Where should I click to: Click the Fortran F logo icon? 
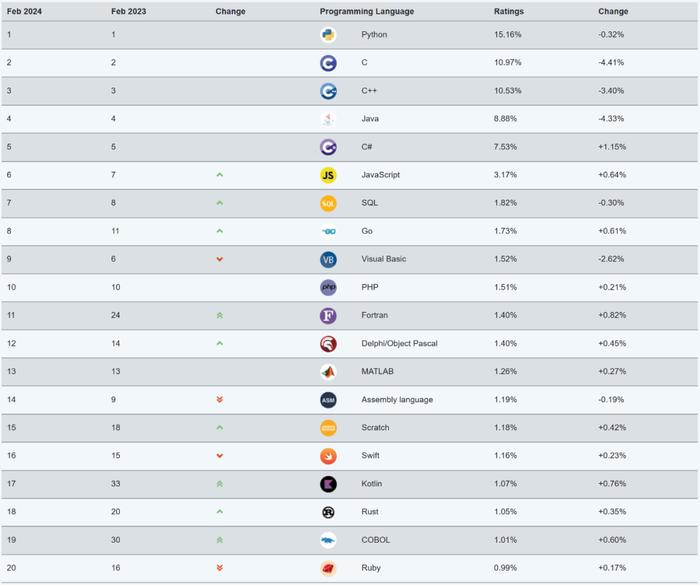tap(328, 316)
